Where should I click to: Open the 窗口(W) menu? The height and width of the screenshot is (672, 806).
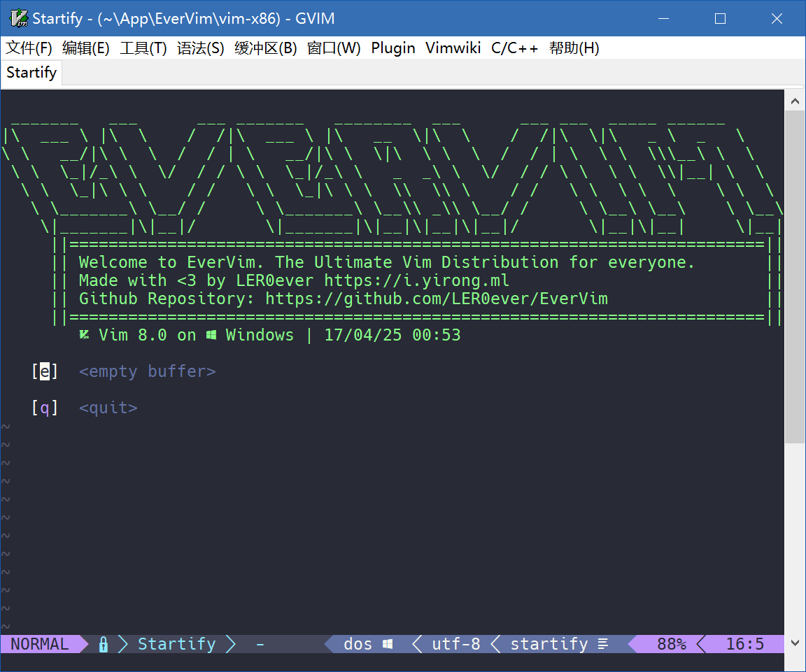[x=334, y=48]
